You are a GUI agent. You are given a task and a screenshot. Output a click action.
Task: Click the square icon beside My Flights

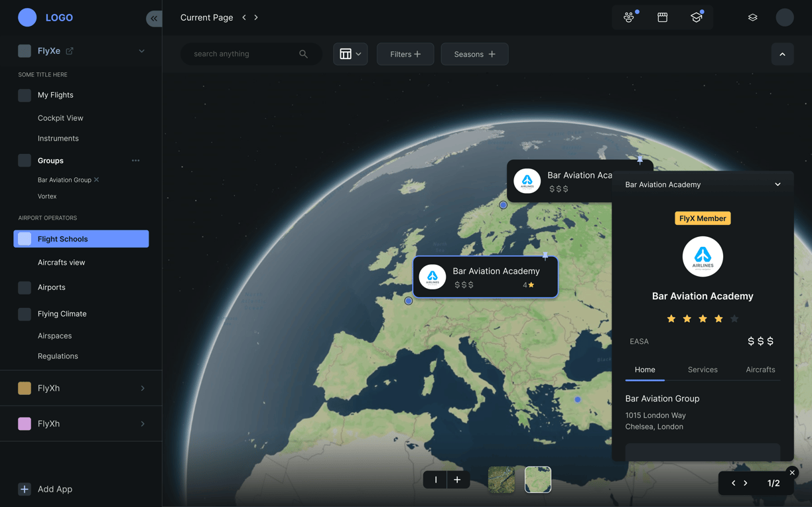pos(25,95)
